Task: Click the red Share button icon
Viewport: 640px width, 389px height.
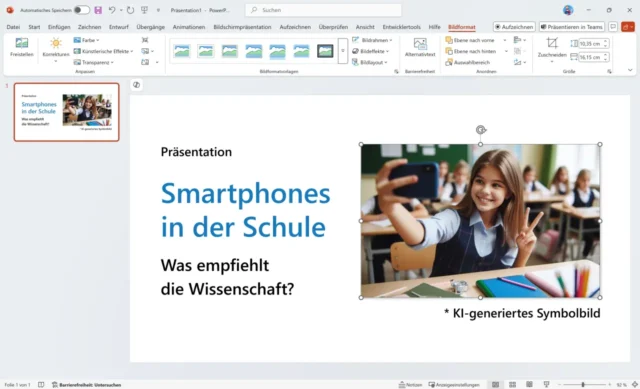Action: (627, 27)
